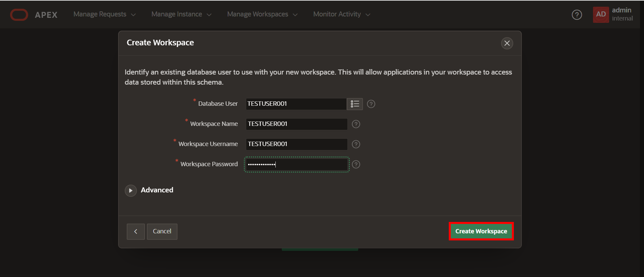Open the Monitor Activity menu
644x277 pixels.
pyautogui.click(x=341, y=14)
